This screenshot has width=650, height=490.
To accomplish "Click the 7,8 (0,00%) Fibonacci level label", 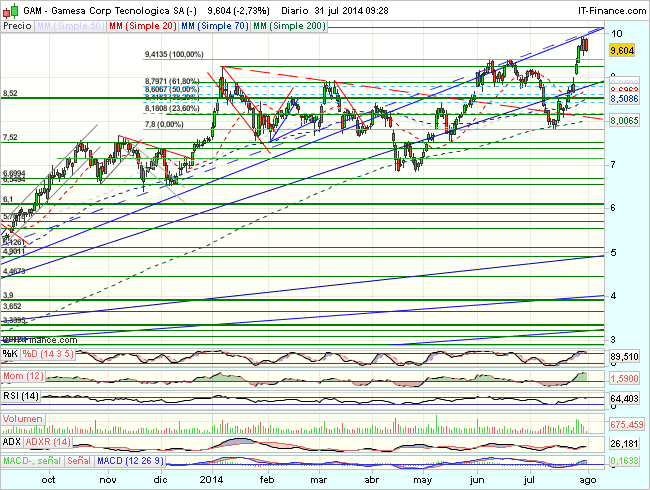I will coord(164,124).
